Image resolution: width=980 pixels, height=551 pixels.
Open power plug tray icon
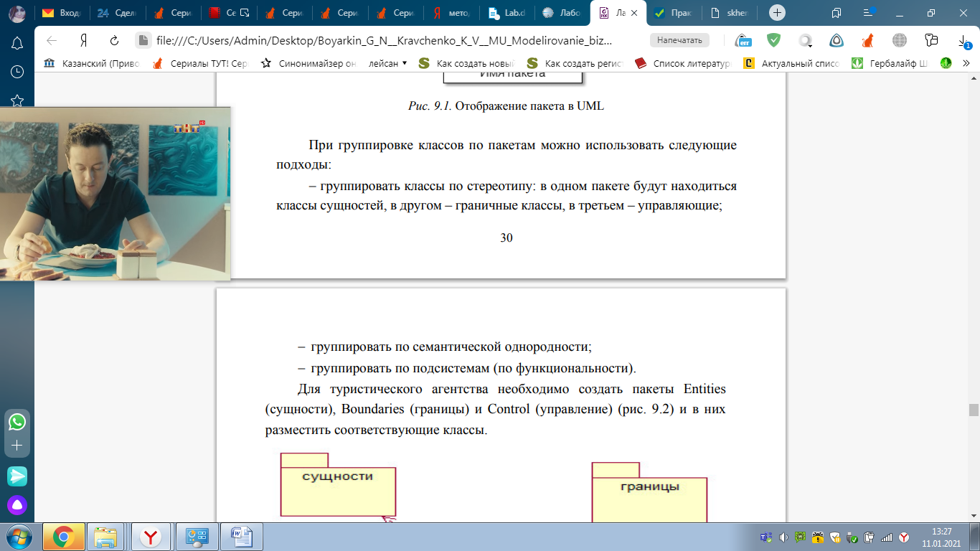[x=869, y=537]
